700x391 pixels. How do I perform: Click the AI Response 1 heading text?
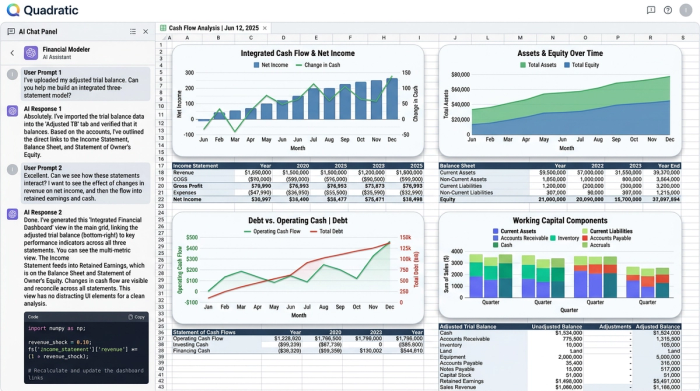tap(43, 109)
